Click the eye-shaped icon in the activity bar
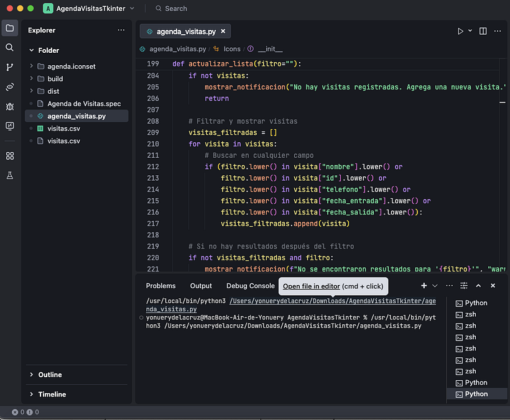 [10, 87]
